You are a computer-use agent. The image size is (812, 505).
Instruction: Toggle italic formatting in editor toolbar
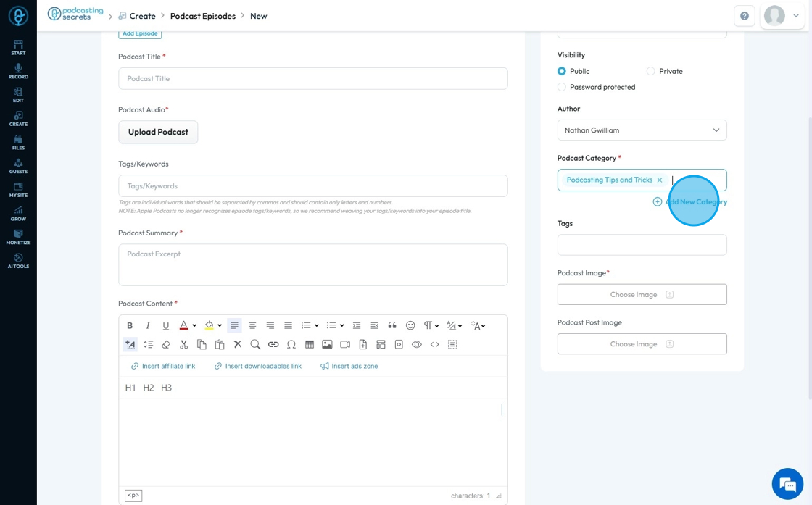(x=148, y=325)
